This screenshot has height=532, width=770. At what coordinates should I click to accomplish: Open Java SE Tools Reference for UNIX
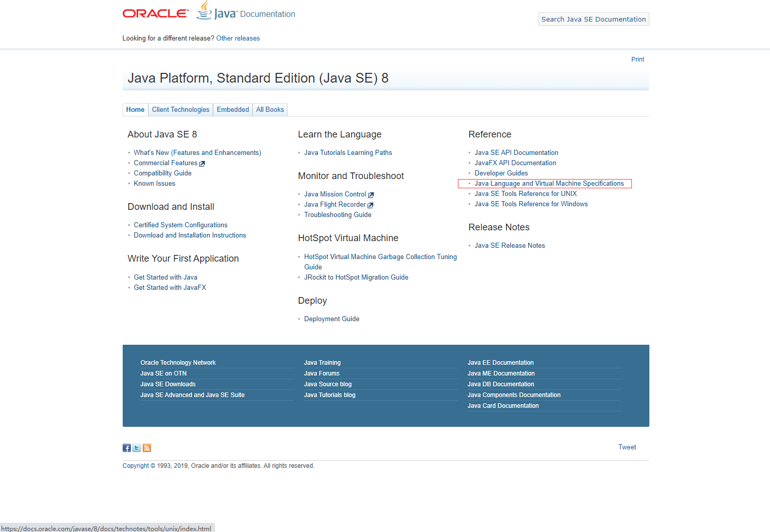pos(526,194)
